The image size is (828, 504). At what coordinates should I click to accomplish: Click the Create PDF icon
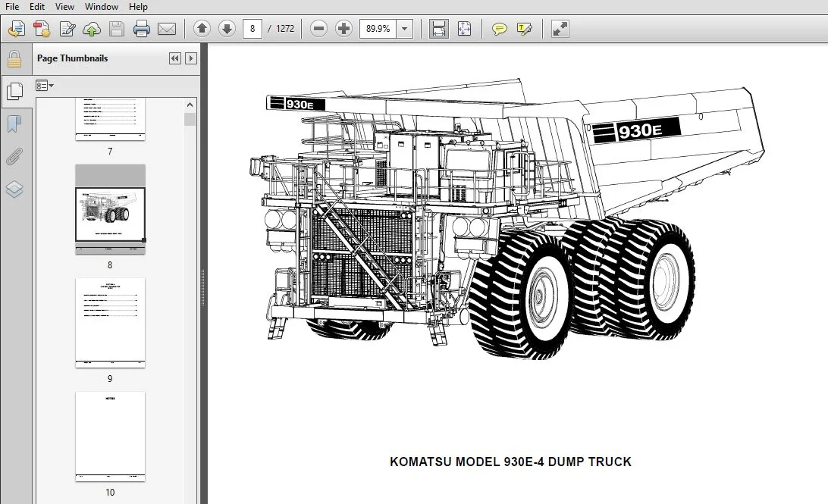(x=42, y=29)
